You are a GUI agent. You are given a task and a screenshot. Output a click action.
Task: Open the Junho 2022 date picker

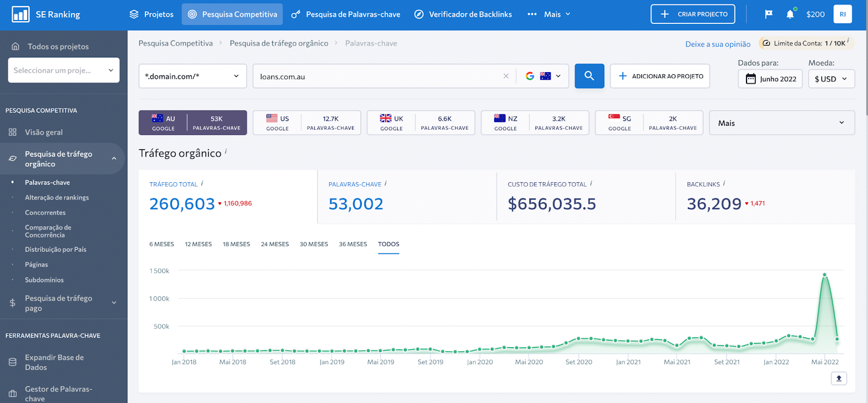coord(770,79)
